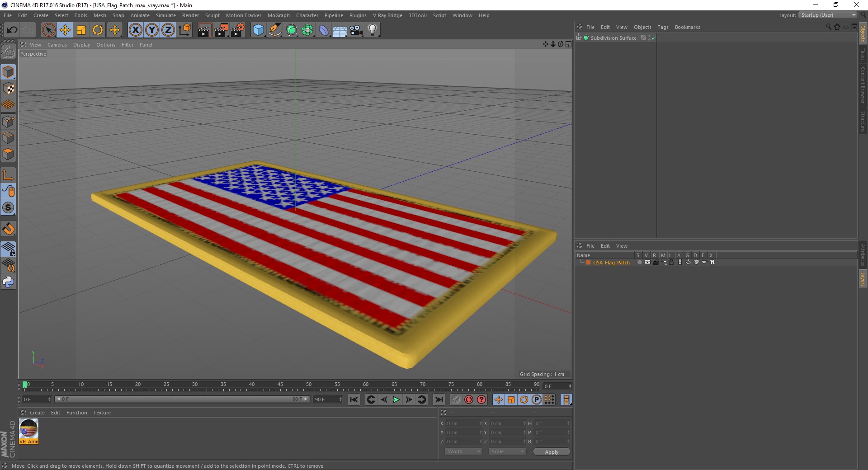
Task: Enable Points mode in left palette
Action: [8, 122]
